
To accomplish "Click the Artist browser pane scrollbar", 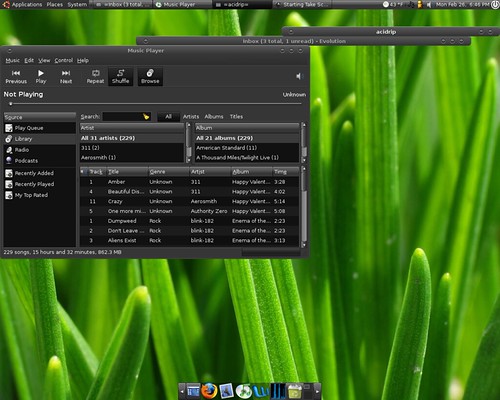I will (x=188, y=143).
